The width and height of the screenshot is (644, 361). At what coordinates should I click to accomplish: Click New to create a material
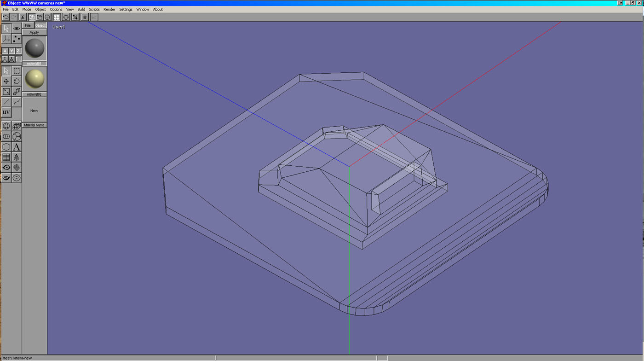point(34,111)
